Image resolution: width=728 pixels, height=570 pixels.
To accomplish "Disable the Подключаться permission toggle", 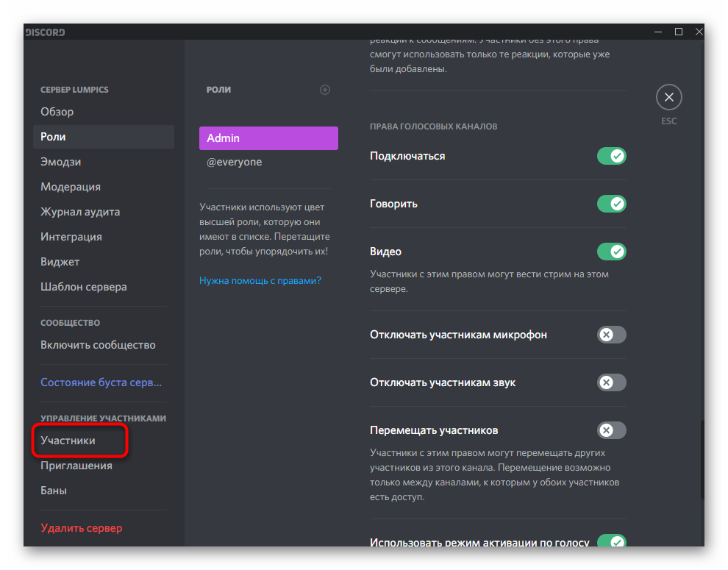I will point(611,156).
